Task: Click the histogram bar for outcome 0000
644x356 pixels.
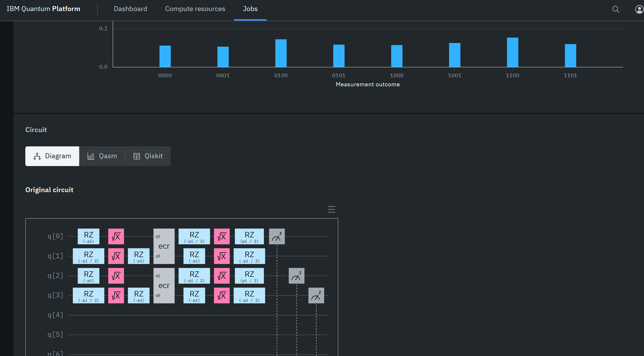Action: click(x=165, y=56)
